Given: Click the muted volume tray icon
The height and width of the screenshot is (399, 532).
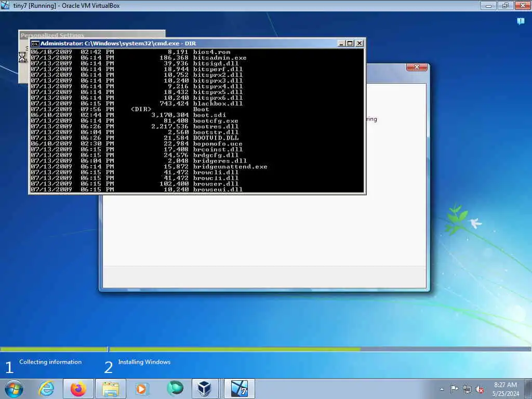Looking at the screenshot, I should [x=480, y=389].
